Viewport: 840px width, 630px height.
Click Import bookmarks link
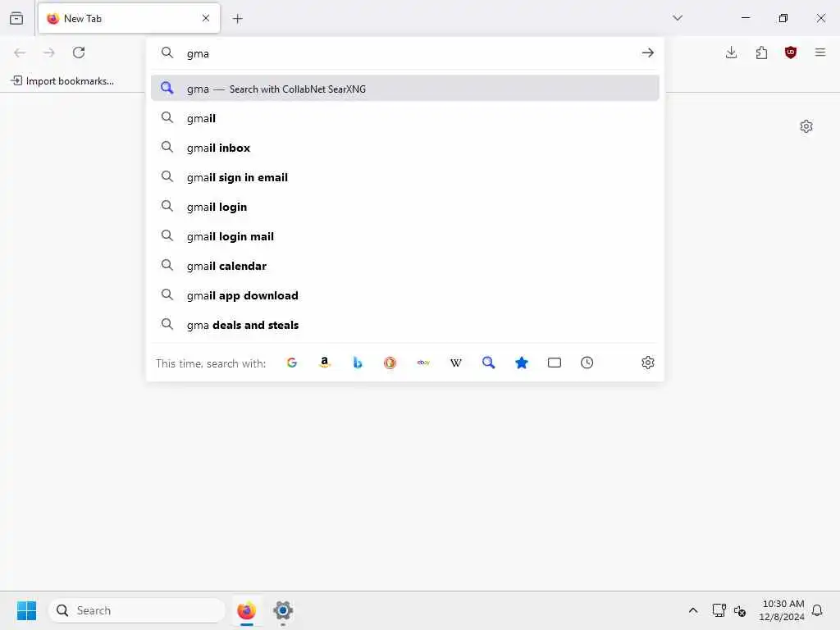(62, 81)
